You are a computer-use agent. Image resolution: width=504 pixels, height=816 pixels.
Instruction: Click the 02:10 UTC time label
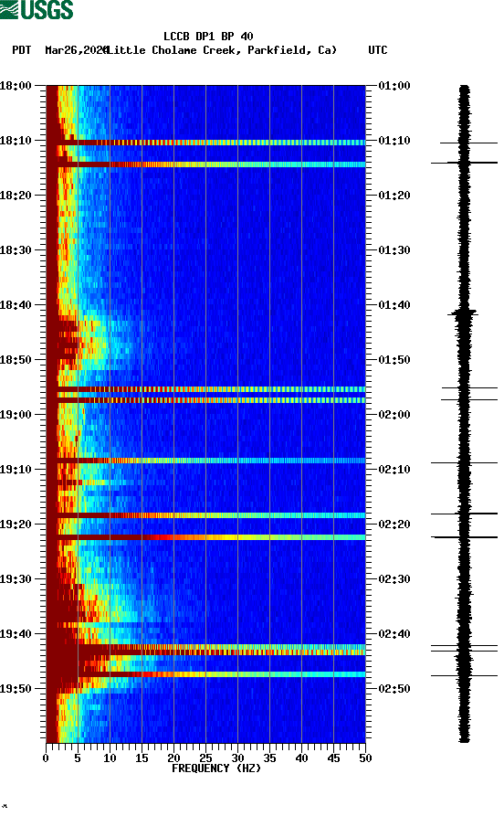pyautogui.click(x=394, y=470)
